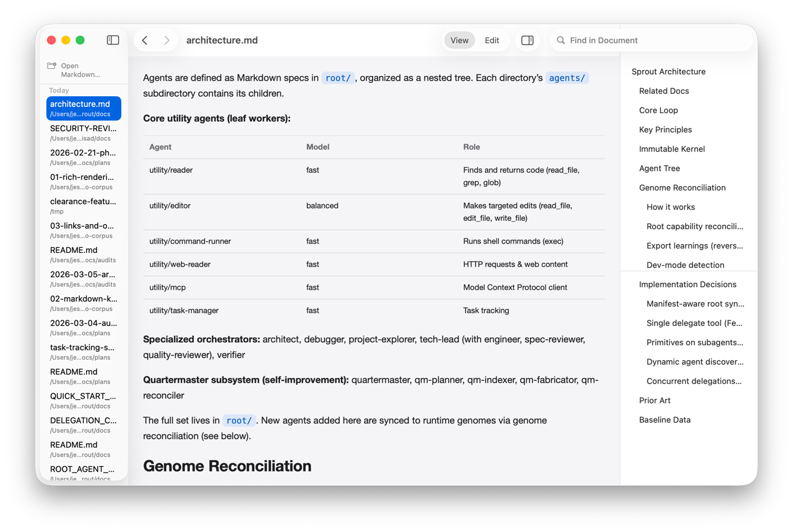The height and width of the screenshot is (532, 793).
Task: Select SECURITY-REVI... from the file list
Action: coord(84,128)
